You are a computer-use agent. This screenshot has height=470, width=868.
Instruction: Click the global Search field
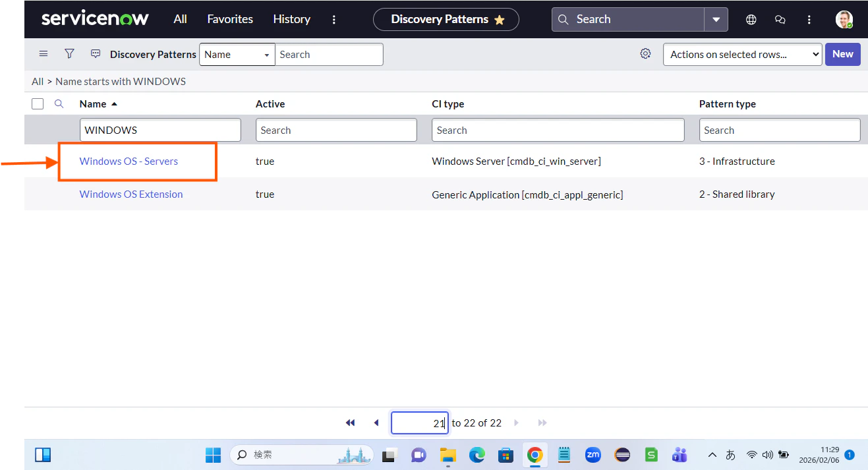pyautogui.click(x=628, y=19)
